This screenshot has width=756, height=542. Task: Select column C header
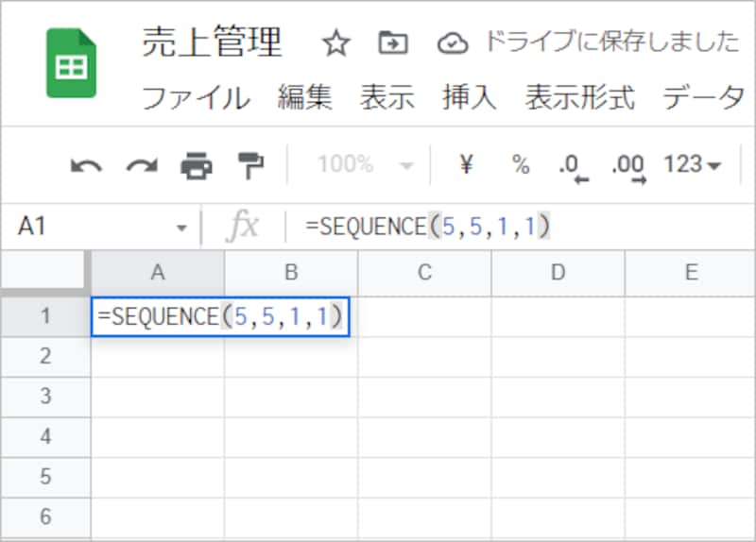(424, 273)
